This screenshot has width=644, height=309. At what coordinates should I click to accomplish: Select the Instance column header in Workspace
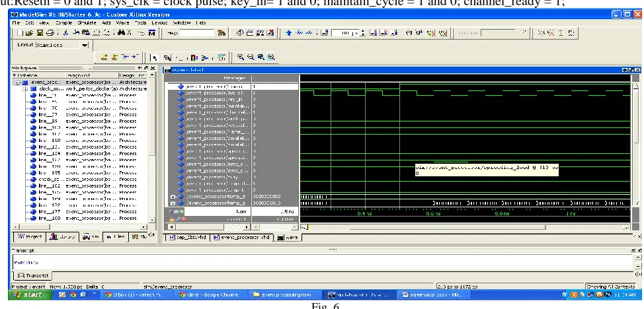coord(38,75)
